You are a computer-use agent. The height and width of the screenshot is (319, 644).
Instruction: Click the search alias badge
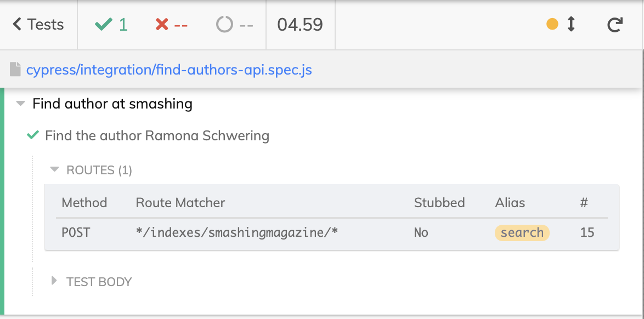click(522, 232)
